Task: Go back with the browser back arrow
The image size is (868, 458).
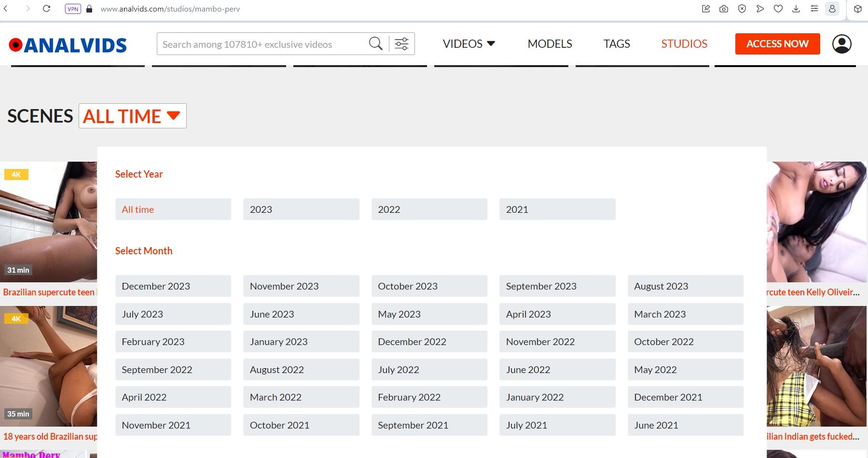Action: pos(6,9)
